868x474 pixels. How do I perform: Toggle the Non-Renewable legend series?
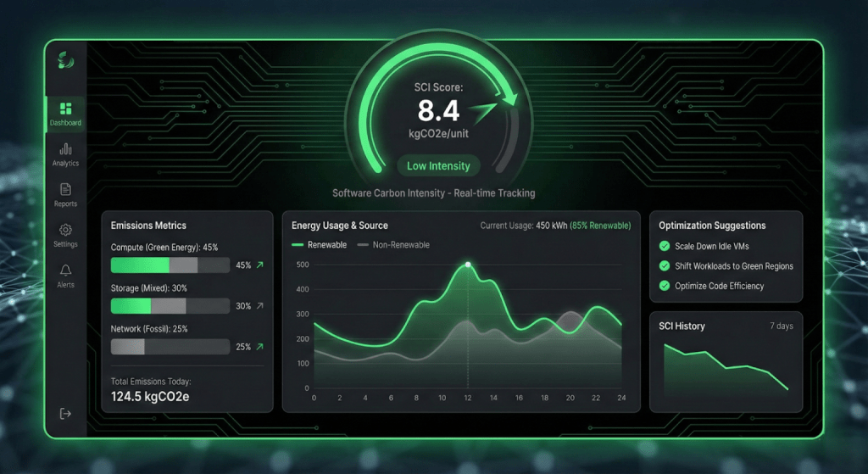pyautogui.click(x=393, y=245)
